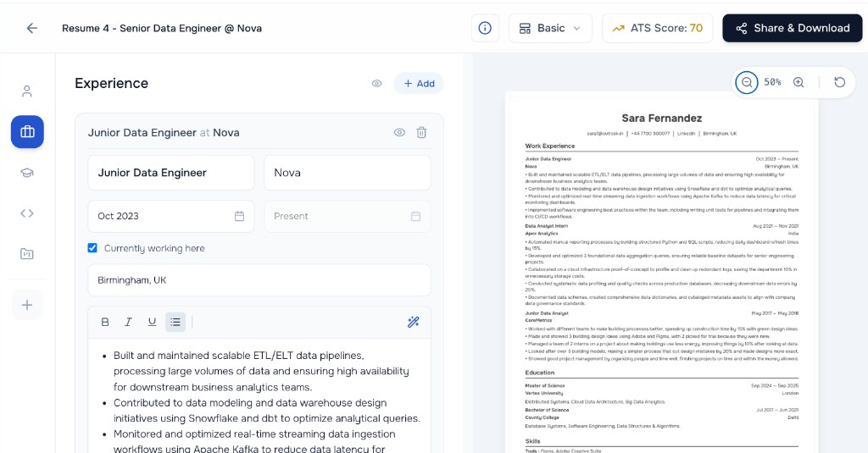Reset preview zoom with rotate icon
The height and width of the screenshot is (453, 868).
coord(840,82)
